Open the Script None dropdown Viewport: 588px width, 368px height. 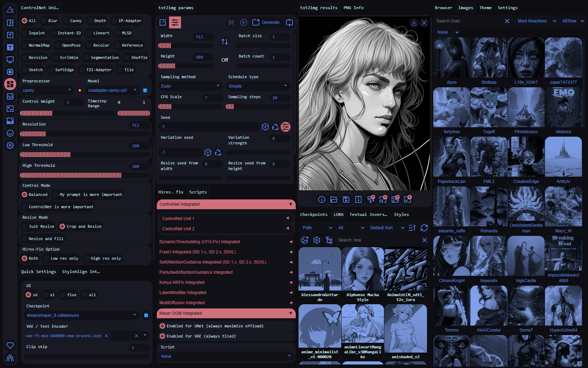[226, 356]
